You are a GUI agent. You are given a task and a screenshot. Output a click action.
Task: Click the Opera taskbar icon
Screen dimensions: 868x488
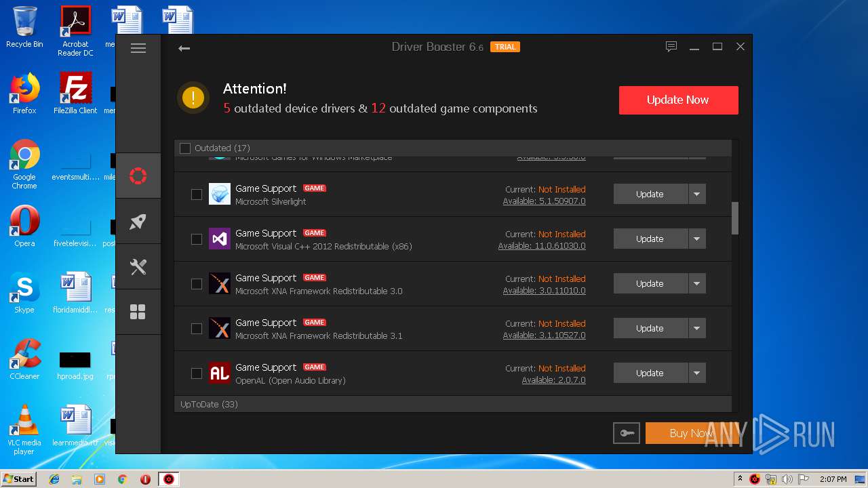pyautogui.click(x=145, y=479)
